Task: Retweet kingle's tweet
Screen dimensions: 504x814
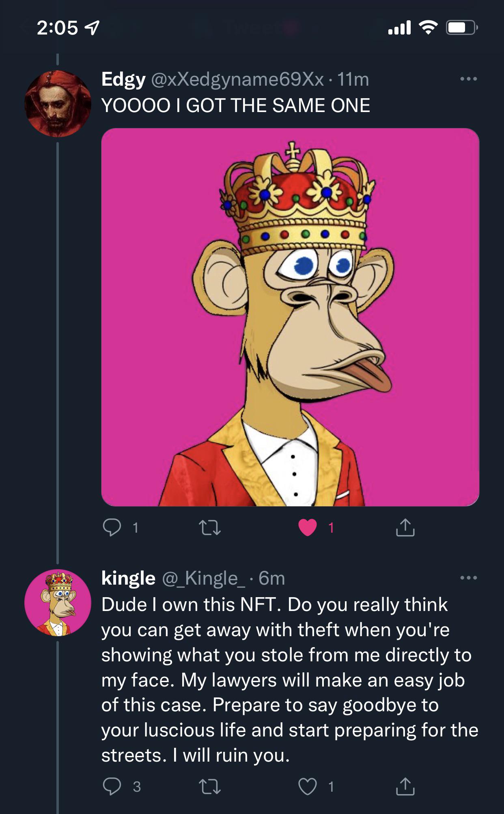Action: 210,786
